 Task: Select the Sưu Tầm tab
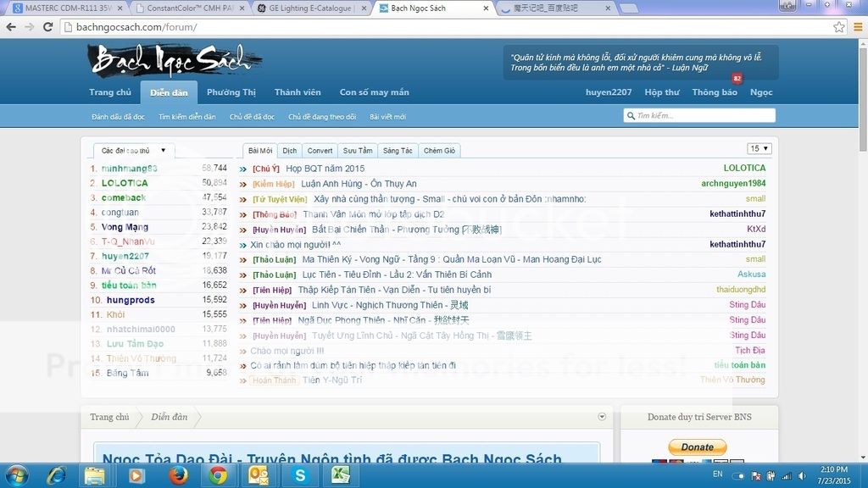358,151
